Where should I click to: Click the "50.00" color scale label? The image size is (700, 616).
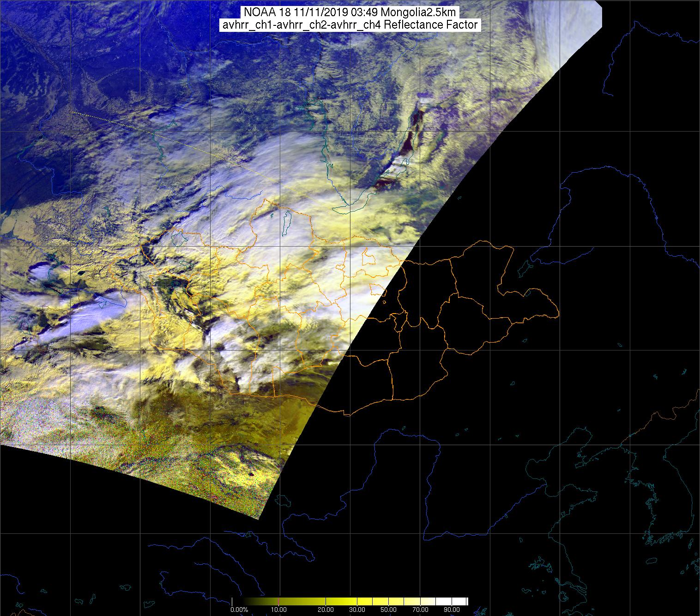point(389,610)
